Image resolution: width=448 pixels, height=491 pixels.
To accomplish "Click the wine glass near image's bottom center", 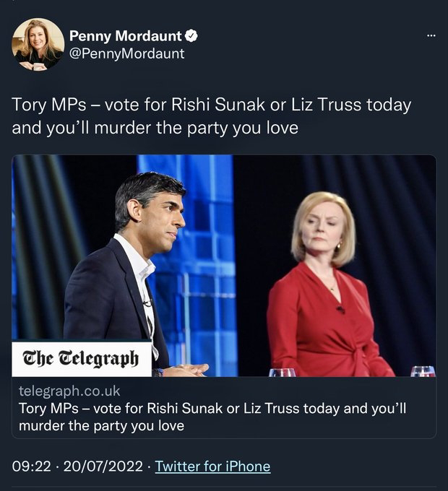I will pyautogui.click(x=282, y=372).
